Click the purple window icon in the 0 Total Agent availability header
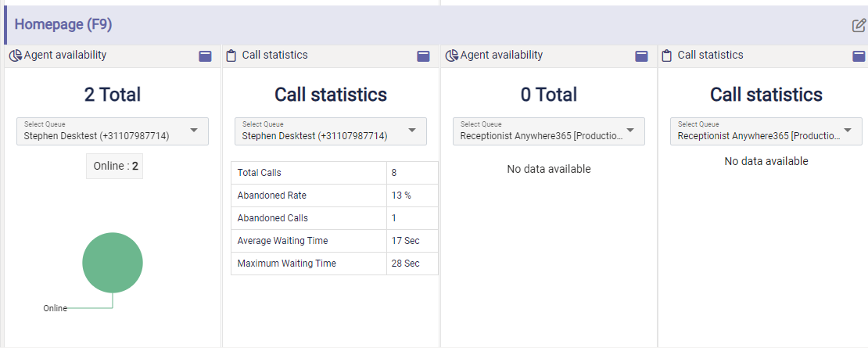This screenshot has height=348, width=868. click(641, 56)
